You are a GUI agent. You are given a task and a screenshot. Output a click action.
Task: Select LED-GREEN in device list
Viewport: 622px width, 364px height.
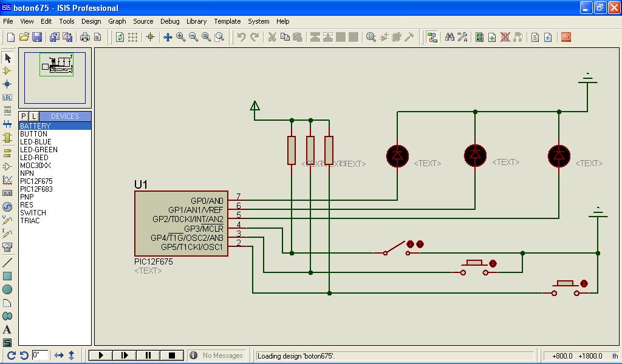click(x=55, y=150)
